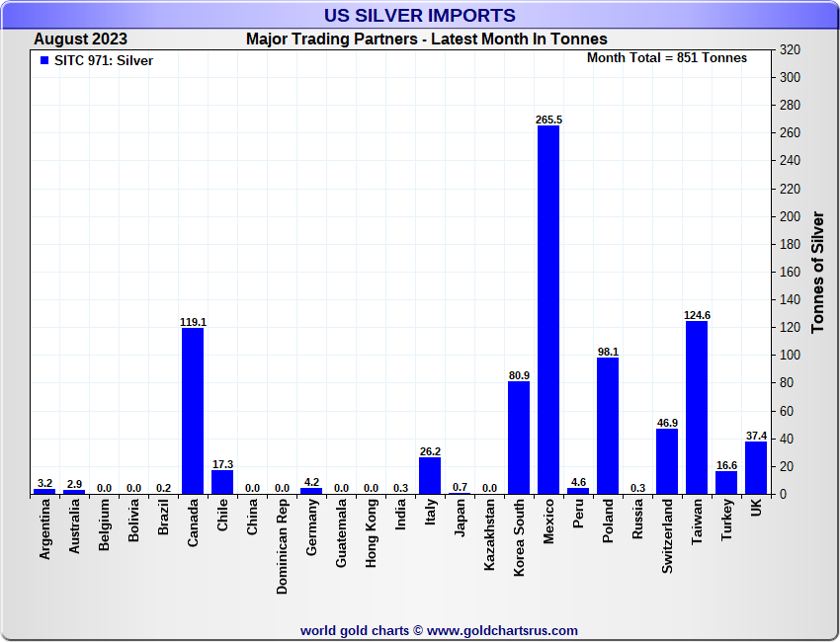The height and width of the screenshot is (642, 840).
Task: Click the Turkey bar showing 16.6
Action: (x=726, y=482)
